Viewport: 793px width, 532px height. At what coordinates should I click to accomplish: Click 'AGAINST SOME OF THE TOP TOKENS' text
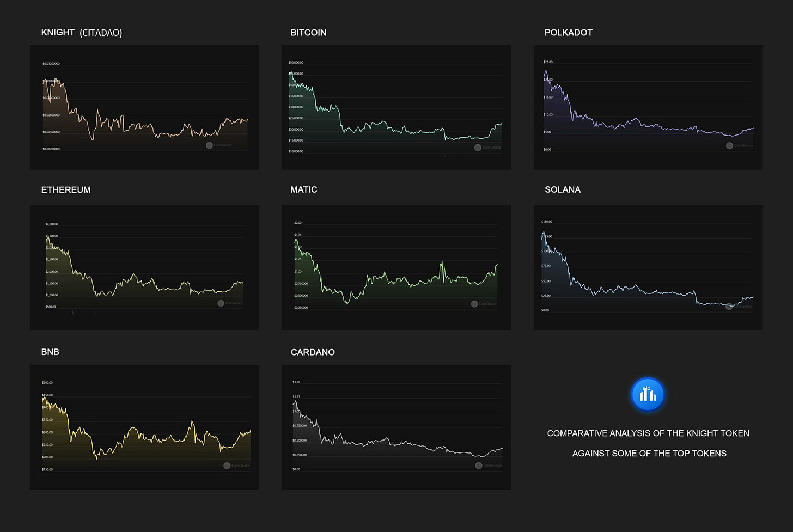(649, 454)
